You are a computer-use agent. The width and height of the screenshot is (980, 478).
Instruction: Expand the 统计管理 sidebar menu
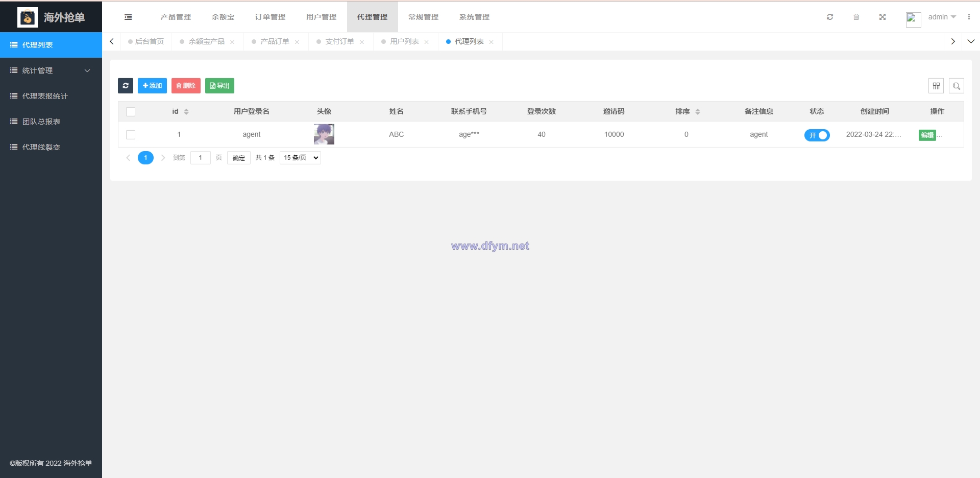(x=51, y=70)
